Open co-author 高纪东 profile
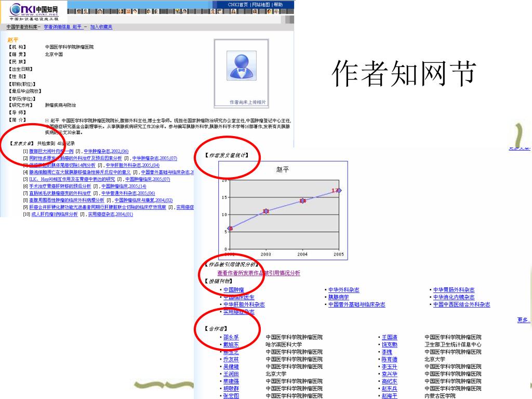This screenshot has height=399, width=532. point(390,381)
